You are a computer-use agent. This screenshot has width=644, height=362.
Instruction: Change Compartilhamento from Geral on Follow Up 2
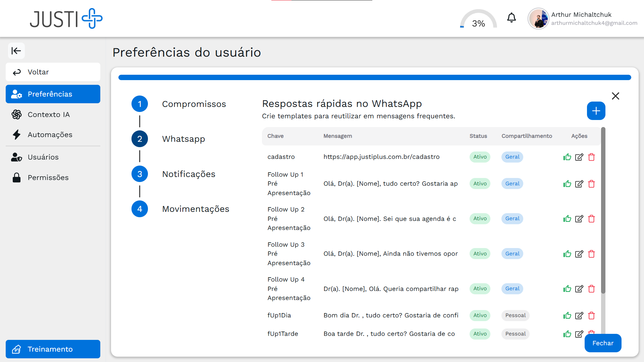point(512,219)
